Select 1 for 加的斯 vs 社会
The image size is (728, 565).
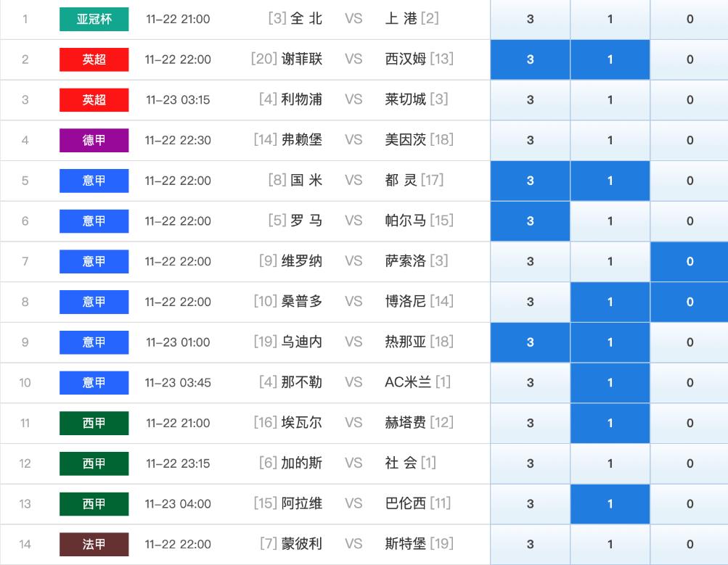610,463
